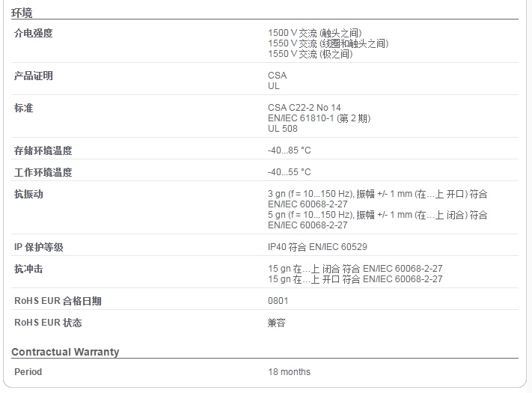Click the -40...85 °C storage temperature value
Viewport: 532px width, 393px height.
pos(289,150)
